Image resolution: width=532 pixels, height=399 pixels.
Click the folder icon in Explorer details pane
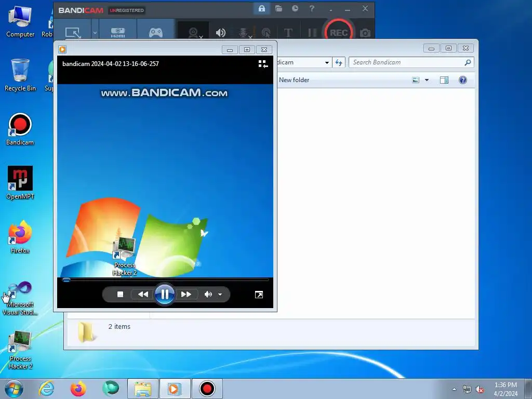(x=86, y=332)
